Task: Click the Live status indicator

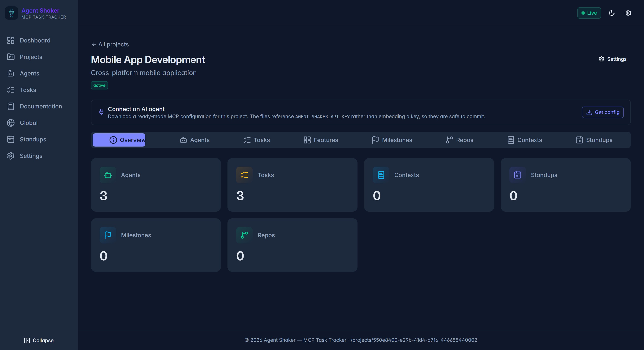Action: (x=589, y=13)
